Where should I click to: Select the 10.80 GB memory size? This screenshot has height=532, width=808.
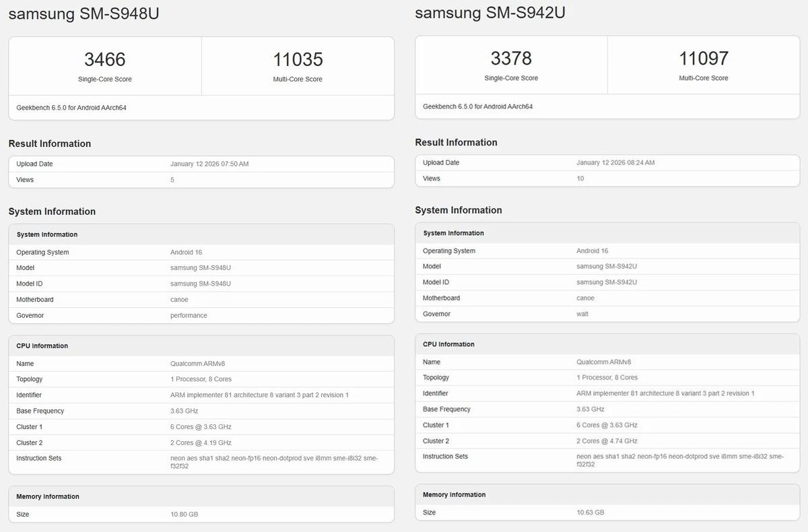184,514
